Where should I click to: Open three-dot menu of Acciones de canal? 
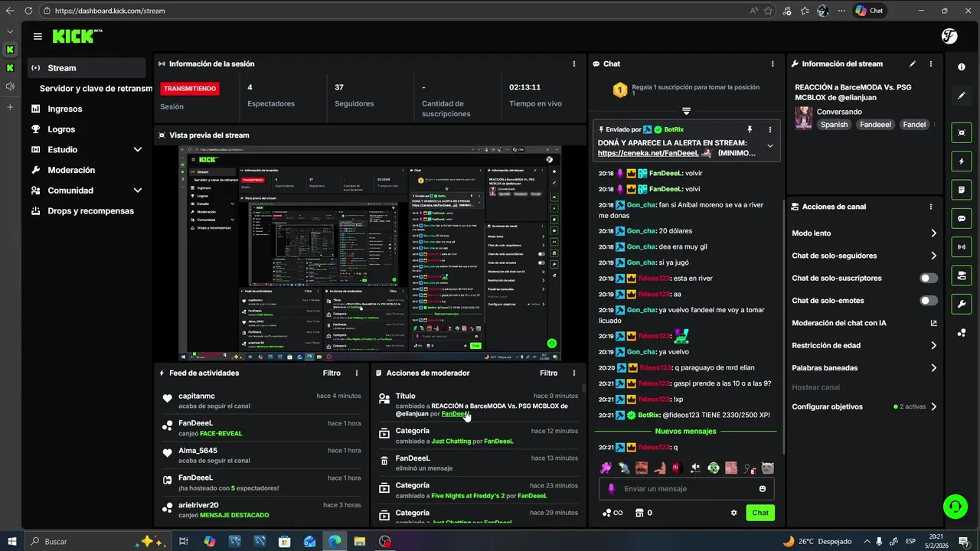pos(931,207)
